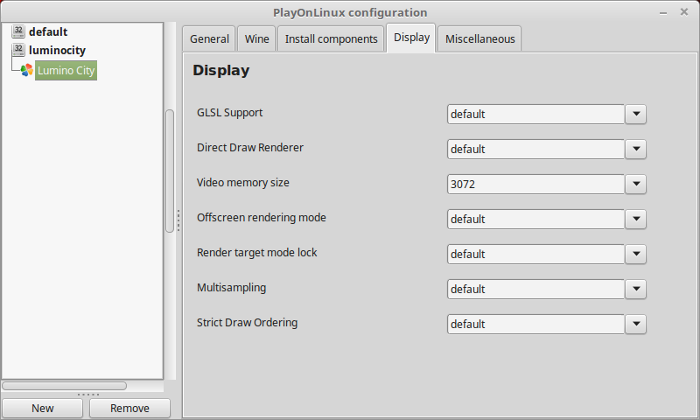Minimize the PlayOnLinux configuration window
Viewport: 700px width, 420px height.
(663, 13)
